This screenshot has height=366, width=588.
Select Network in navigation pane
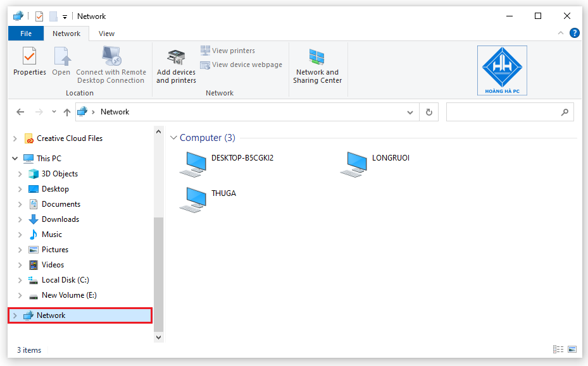tap(80, 315)
